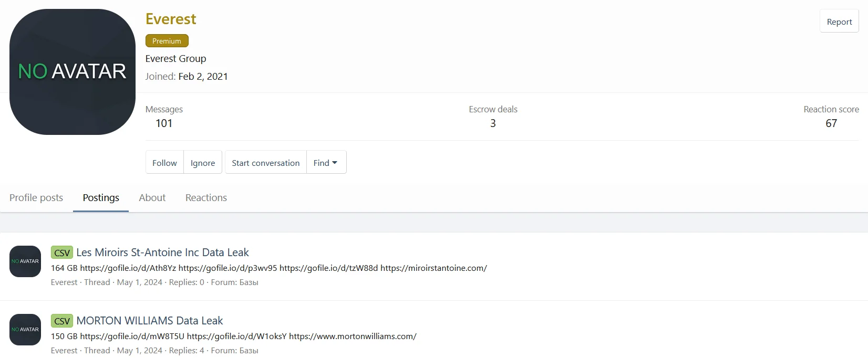Image resolution: width=868 pixels, height=358 pixels.
Task: Click the Les Miroirs 164 GB snippet text
Action: (x=269, y=268)
